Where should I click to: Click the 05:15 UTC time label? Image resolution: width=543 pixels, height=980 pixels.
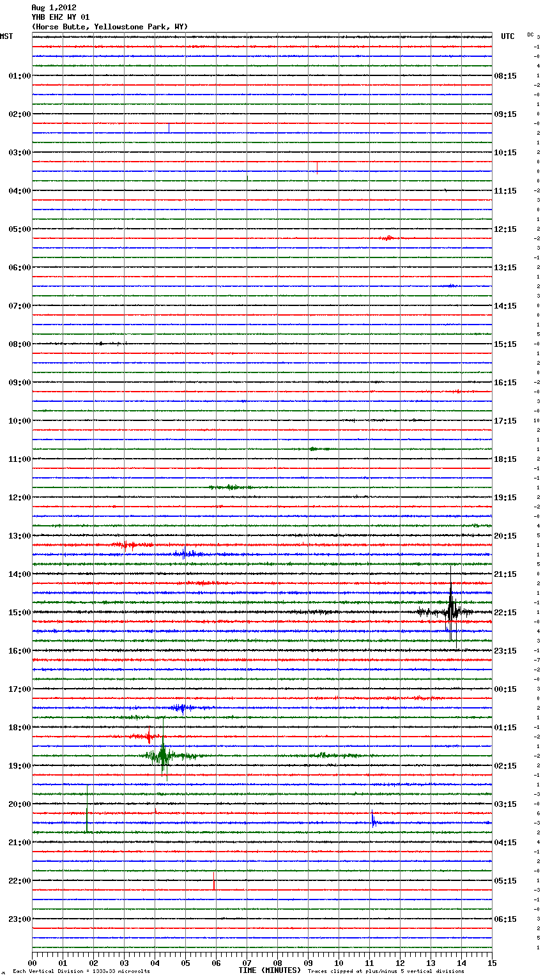pyautogui.click(x=505, y=881)
